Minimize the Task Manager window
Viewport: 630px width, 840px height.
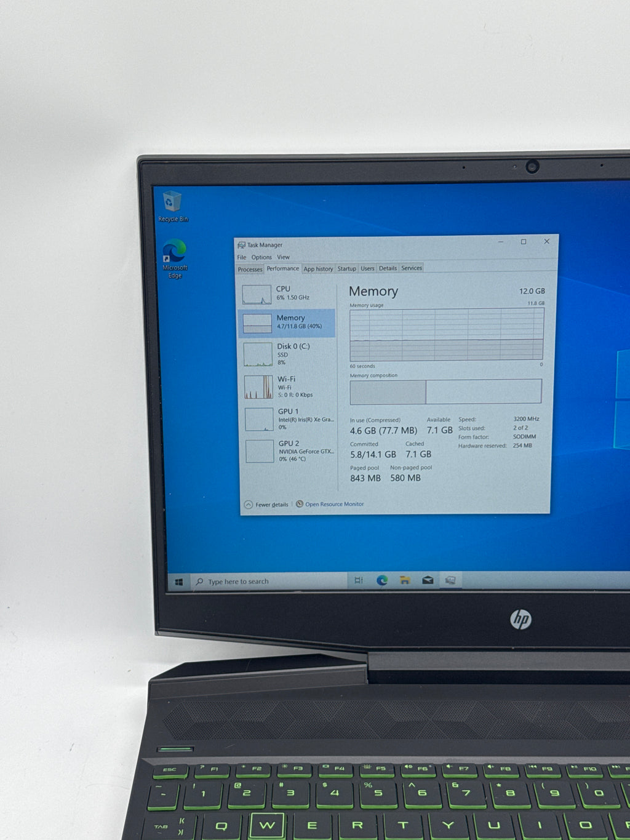501,242
